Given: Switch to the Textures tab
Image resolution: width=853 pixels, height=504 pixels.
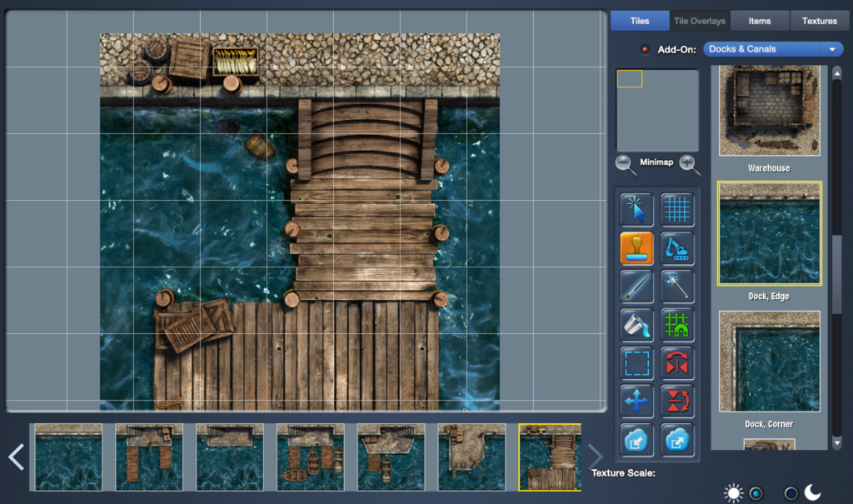Looking at the screenshot, I should click(x=819, y=20).
